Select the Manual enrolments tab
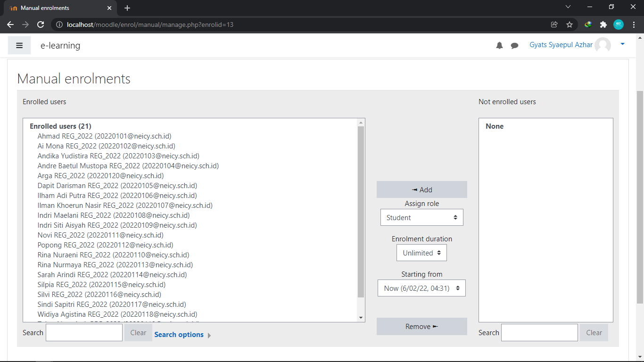 60,8
